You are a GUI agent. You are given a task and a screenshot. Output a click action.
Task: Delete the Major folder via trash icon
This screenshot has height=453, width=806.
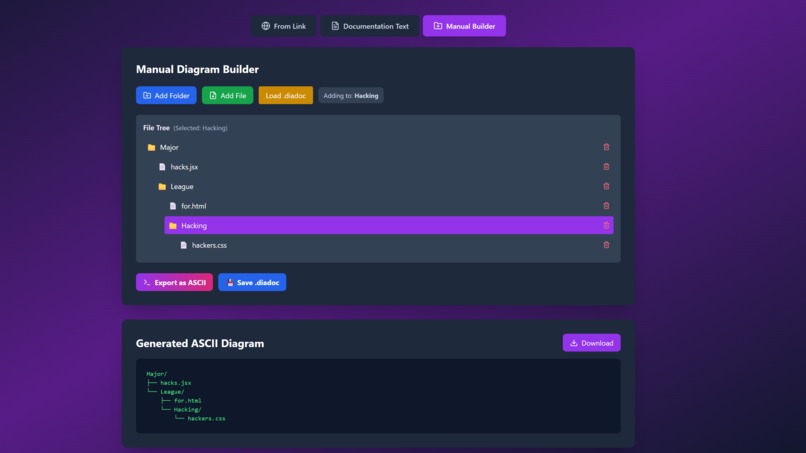pyautogui.click(x=606, y=147)
